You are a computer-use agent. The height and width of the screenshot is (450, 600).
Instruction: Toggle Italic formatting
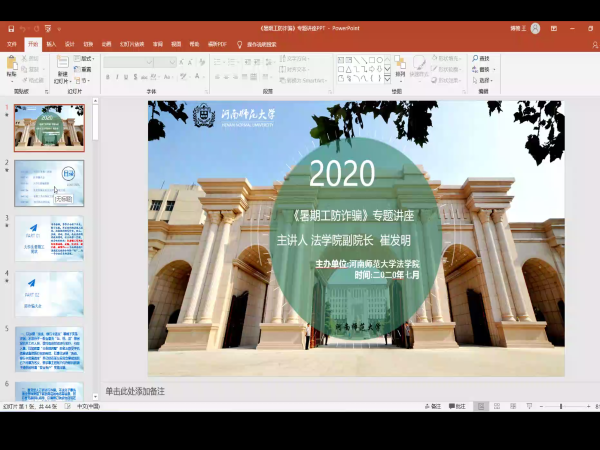(x=117, y=77)
